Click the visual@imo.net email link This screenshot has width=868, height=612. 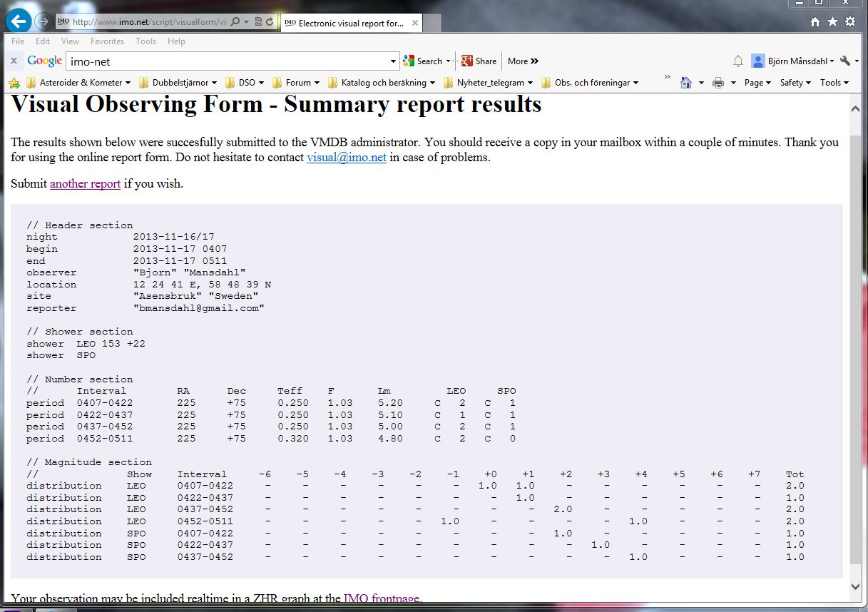pos(347,158)
